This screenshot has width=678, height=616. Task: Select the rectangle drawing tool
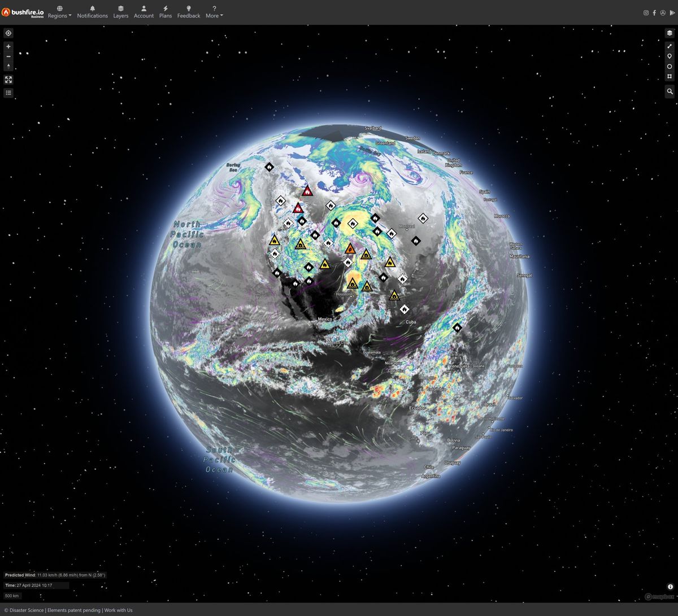[x=670, y=76]
